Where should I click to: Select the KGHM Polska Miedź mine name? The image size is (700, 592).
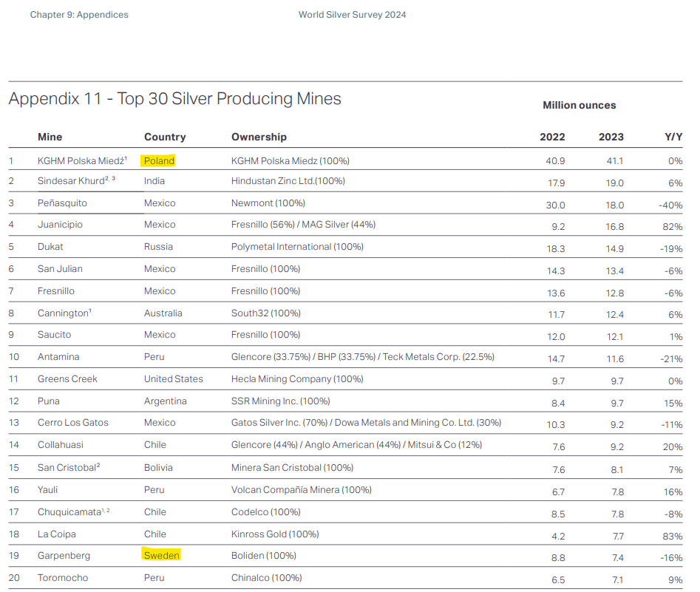[80, 160]
